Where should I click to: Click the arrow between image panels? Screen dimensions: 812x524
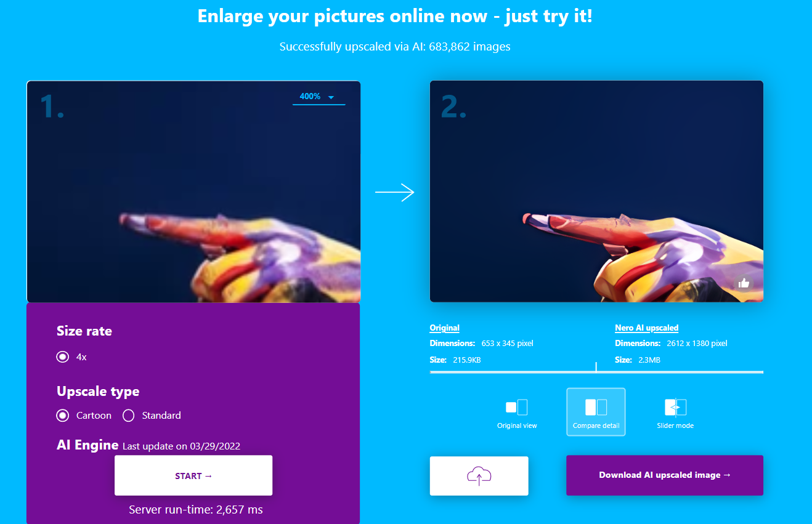(x=394, y=193)
